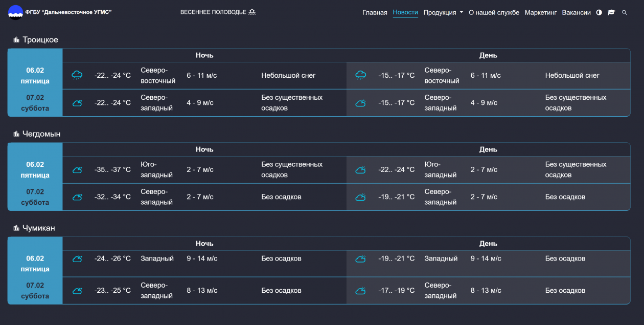
Task: Expand the Продукция dropdown menu
Action: [443, 12]
